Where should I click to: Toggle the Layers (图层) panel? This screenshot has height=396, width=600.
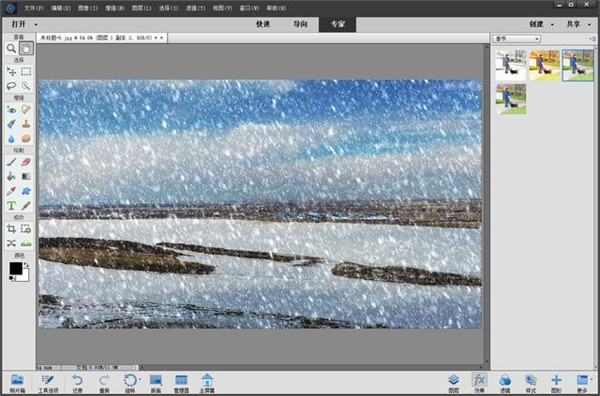tap(453, 383)
